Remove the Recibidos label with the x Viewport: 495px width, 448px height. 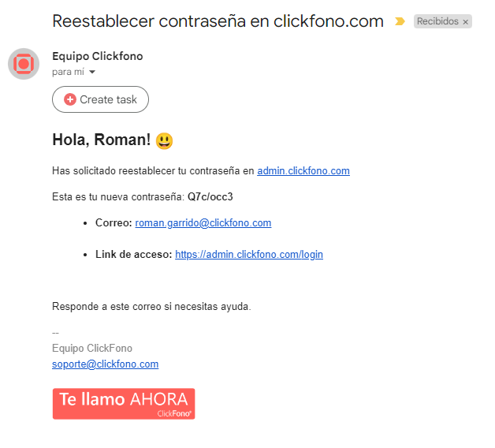tap(465, 22)
